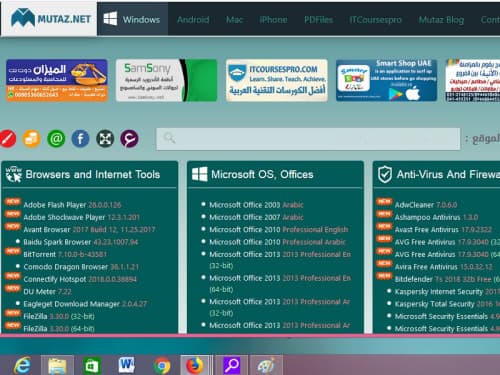
Task: Go to the Mutaz.net logo home
Action: (x=50, y=18)
